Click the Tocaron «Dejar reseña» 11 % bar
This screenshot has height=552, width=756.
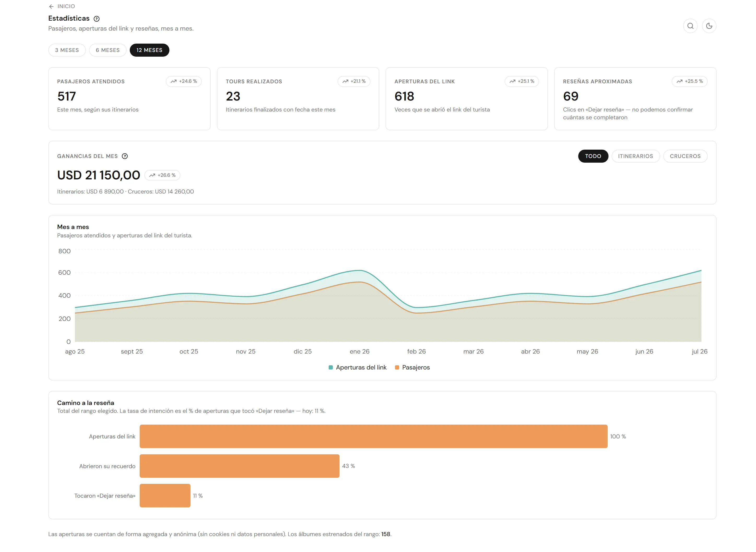165,496
